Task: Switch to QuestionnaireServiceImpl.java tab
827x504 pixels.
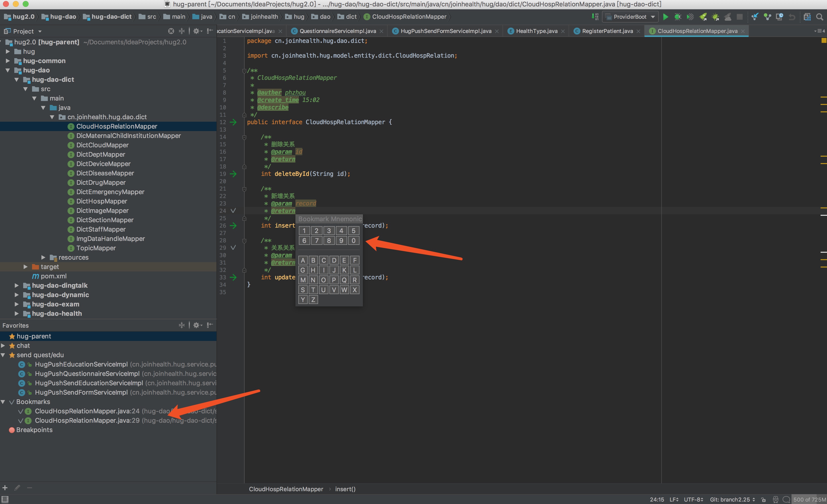Action: pos(337,31)
